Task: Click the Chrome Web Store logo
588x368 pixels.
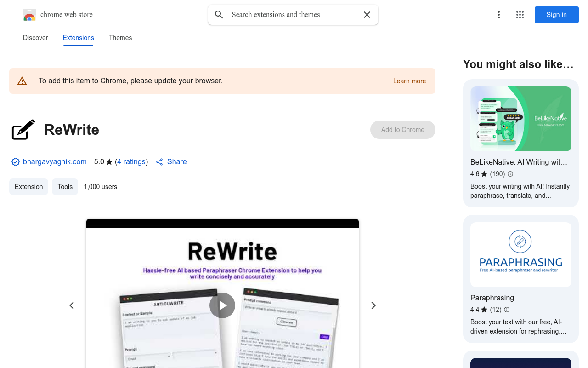Action: tap(29, 15)
